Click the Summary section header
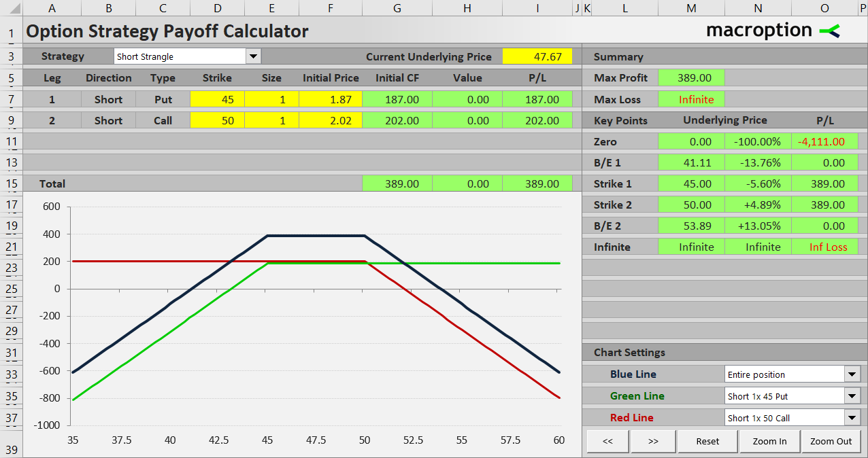868x458 pixels. coord(618,56)
